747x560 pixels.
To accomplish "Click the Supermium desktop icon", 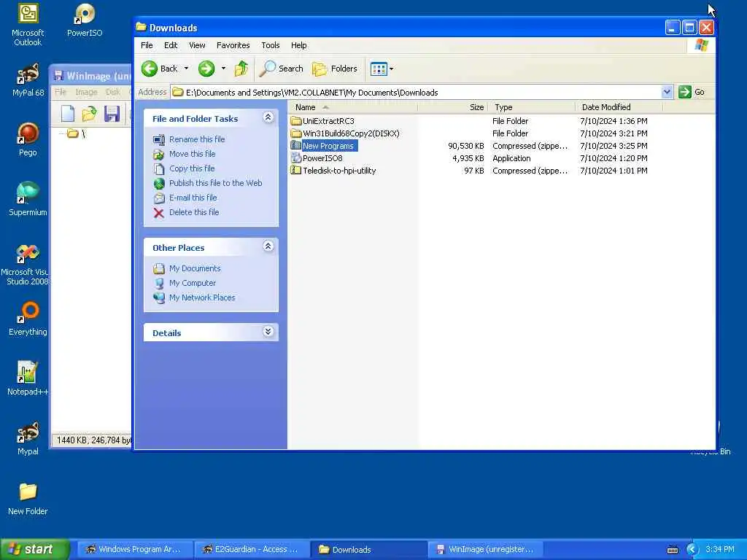I will [28, 199].
